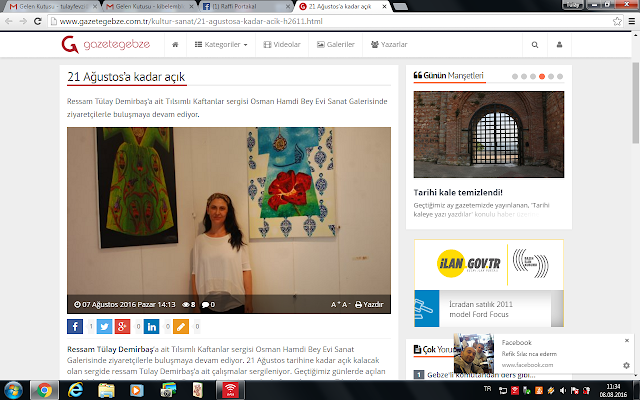This screenshot has height=400, width=640.
Task: Select the active orange slider dot
Action: [542, 76]
